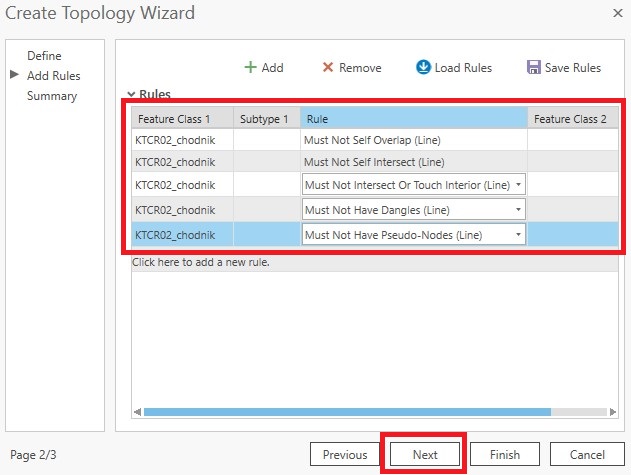This screenshot has width=631, height=475.
Task: Go to the Define step
Action: point(44,56)
